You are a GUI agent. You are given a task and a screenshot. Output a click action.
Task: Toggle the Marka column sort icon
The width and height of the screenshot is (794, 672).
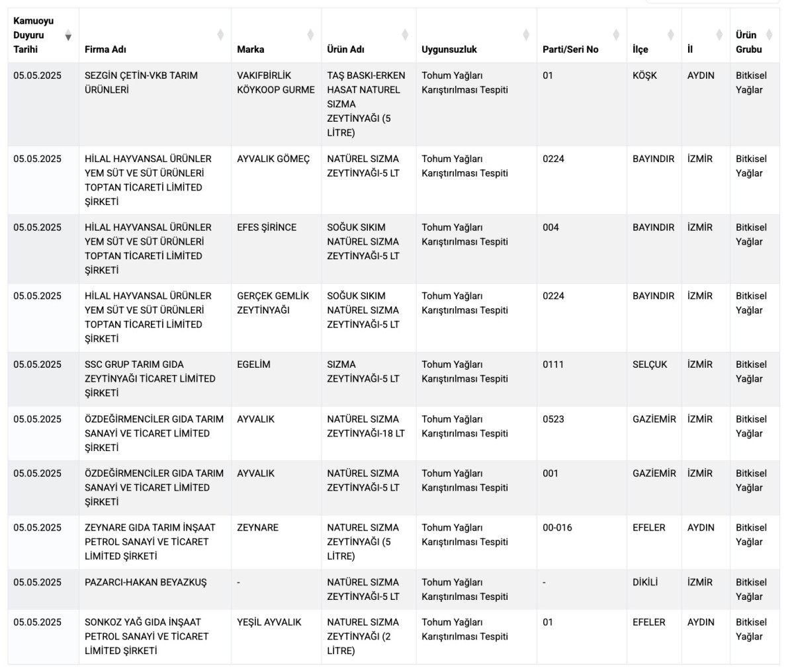click(x=310, y=35)
